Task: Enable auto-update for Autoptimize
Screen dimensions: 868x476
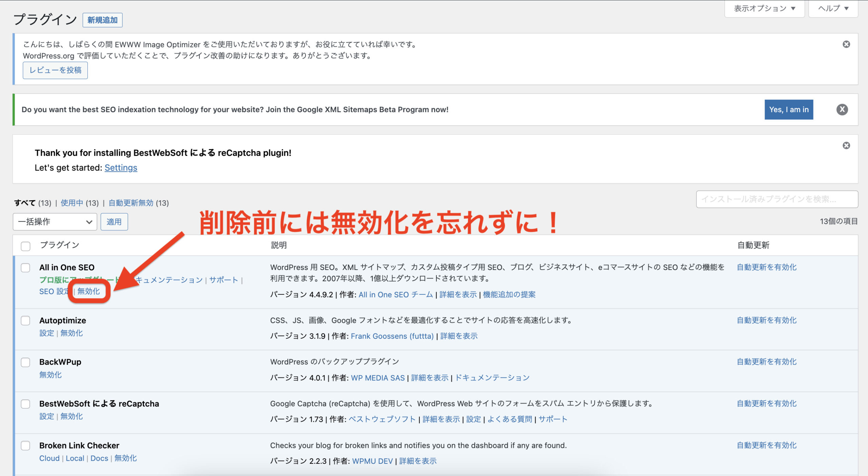Action: click(x=767, y=320)
